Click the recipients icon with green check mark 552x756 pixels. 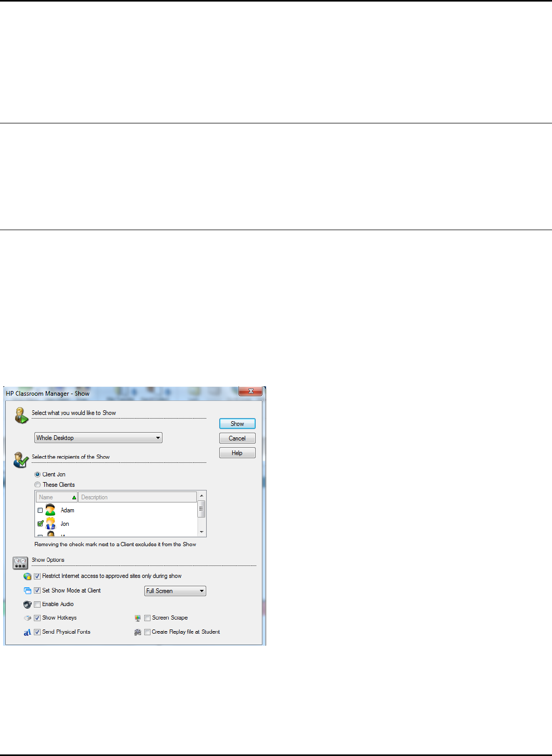[x=21, y=460]
